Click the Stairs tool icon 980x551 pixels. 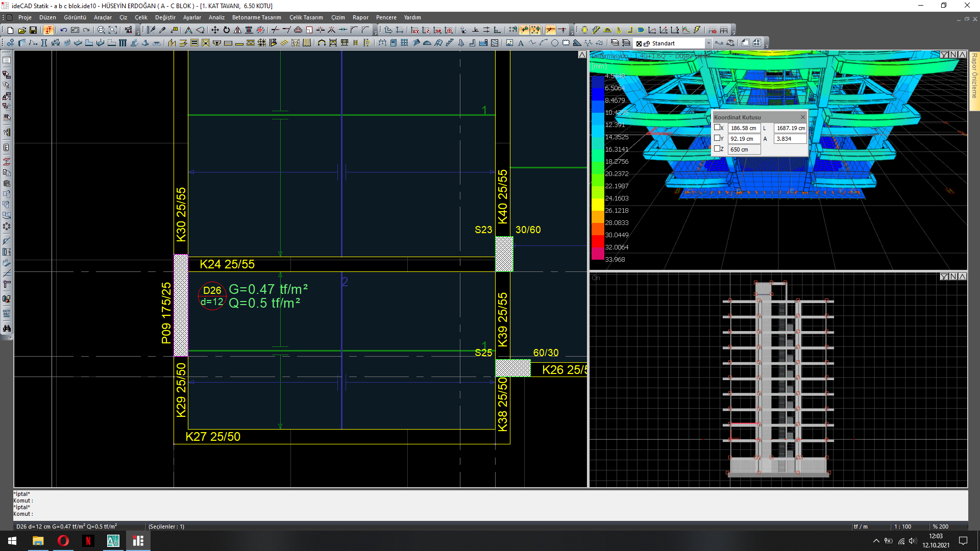tap(449, 43)
